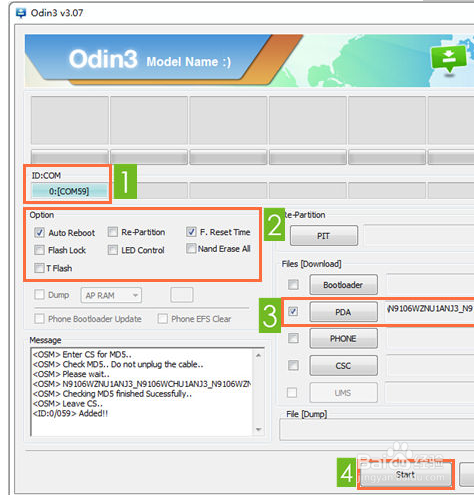Screen dimensions: 474x495
Task: Click '<ID:0/059> Added!!' log line
Action: point(70,413)
